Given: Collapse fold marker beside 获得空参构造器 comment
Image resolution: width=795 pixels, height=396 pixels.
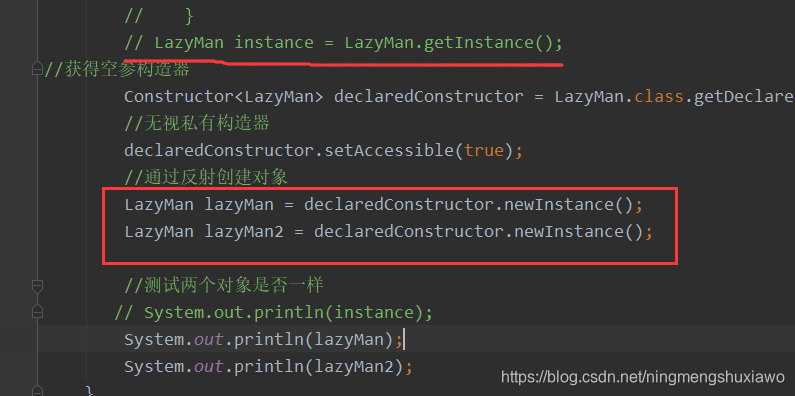Looking at the screenshot, I should (x=38, y=69).
